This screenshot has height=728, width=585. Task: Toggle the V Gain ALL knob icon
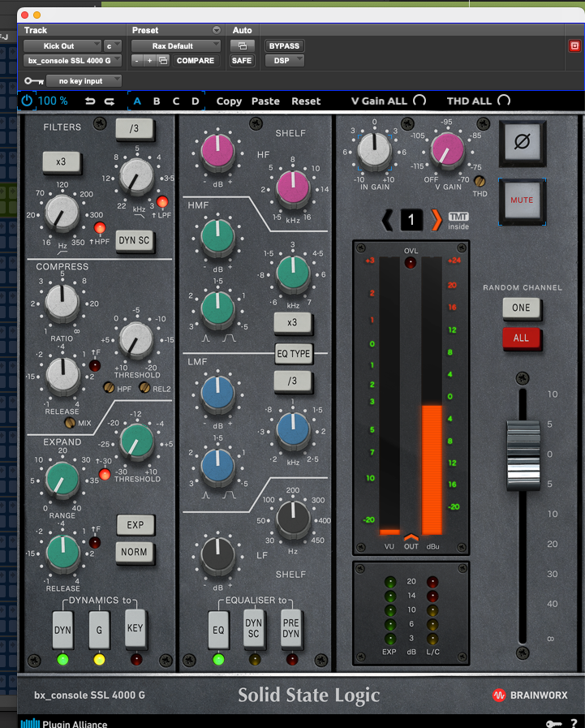point(419,101)
